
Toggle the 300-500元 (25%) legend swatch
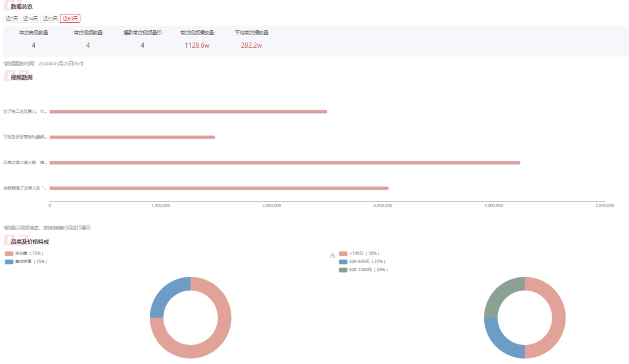point(343,261)
